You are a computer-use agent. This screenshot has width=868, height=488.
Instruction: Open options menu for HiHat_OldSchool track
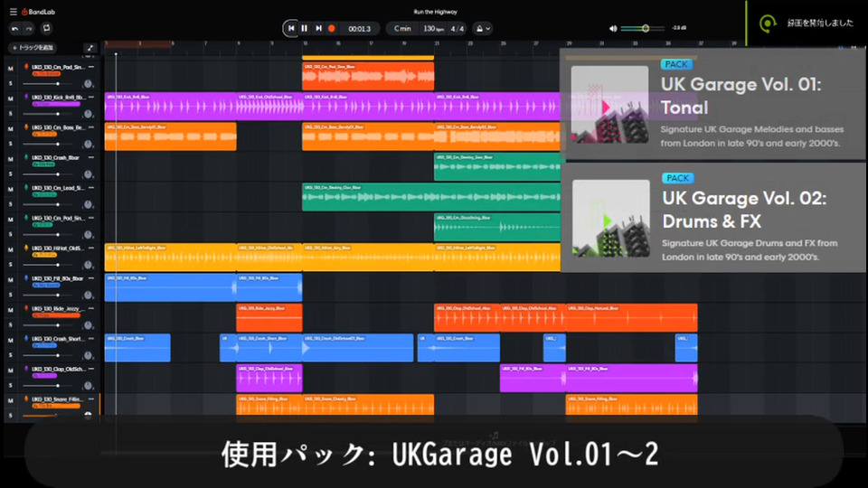[x=91, y=248]
